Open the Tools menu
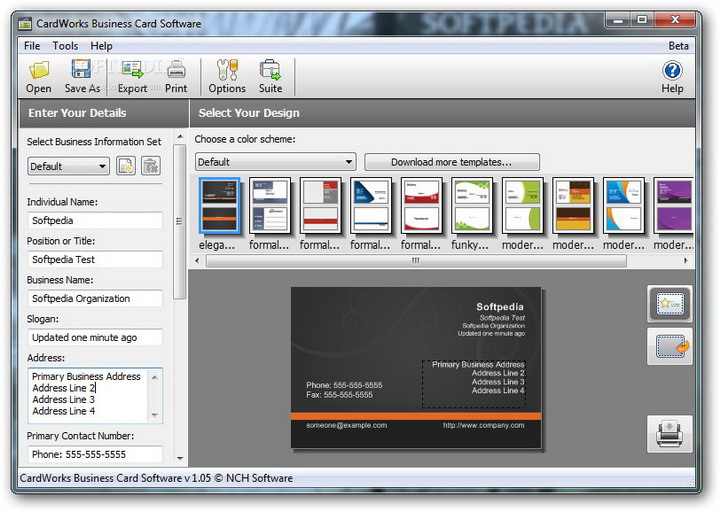 [65, 46]
